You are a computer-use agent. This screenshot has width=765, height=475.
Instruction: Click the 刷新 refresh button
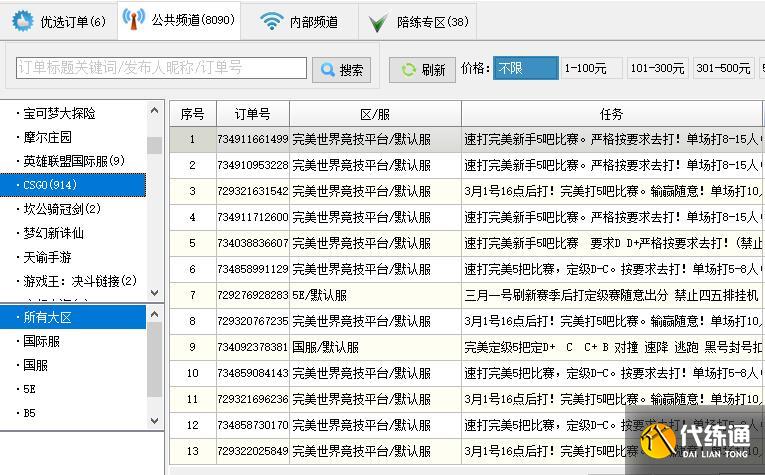[422, 70]
